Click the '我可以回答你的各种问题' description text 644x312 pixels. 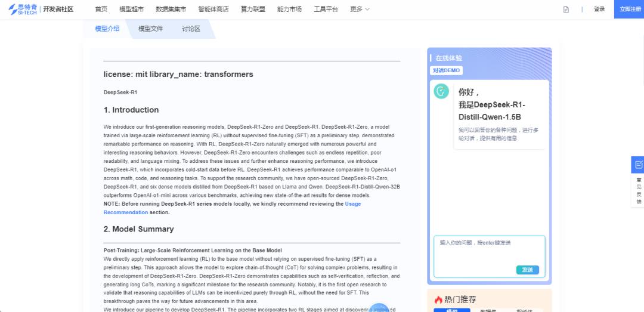click(x=498, y=134)
